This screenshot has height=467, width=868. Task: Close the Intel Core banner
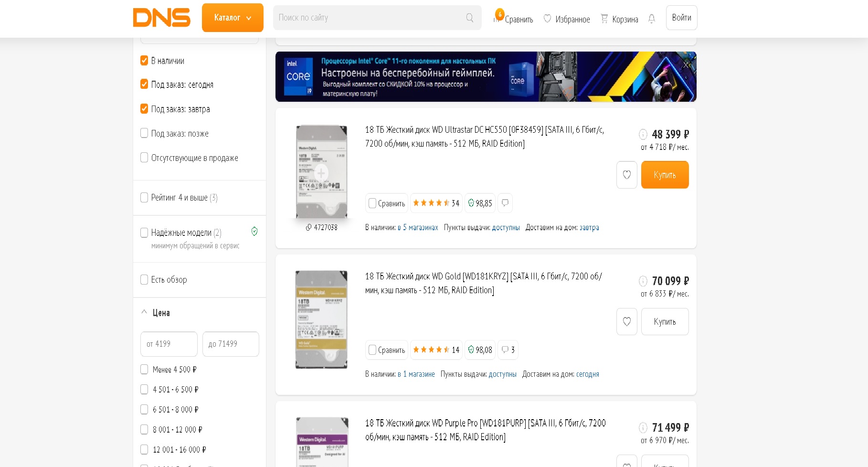(686, 64)
